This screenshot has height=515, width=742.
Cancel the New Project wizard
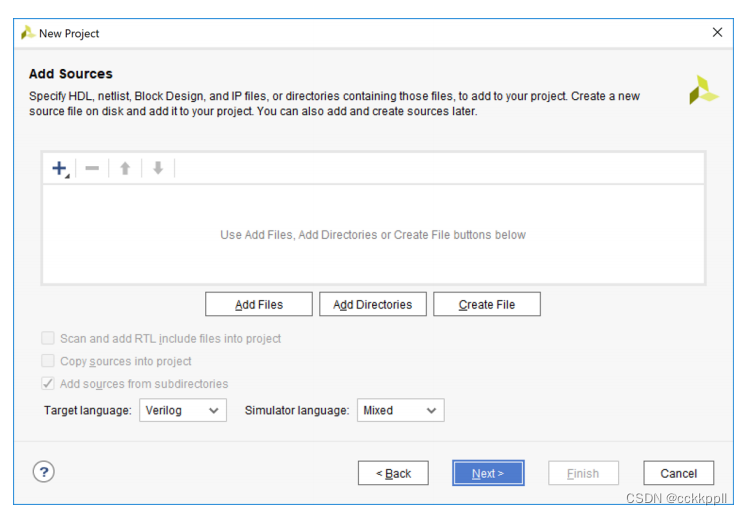coord(679,473)
